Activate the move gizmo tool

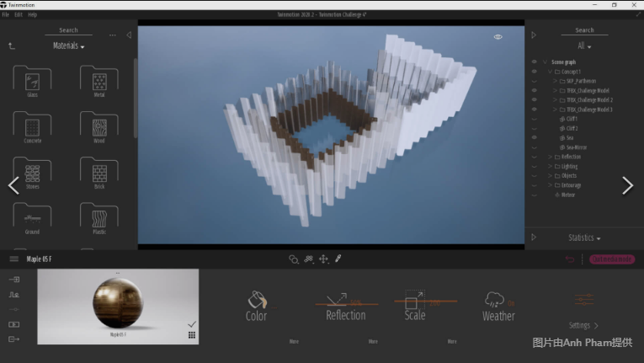pyautogui.click(x=323, y=259)
